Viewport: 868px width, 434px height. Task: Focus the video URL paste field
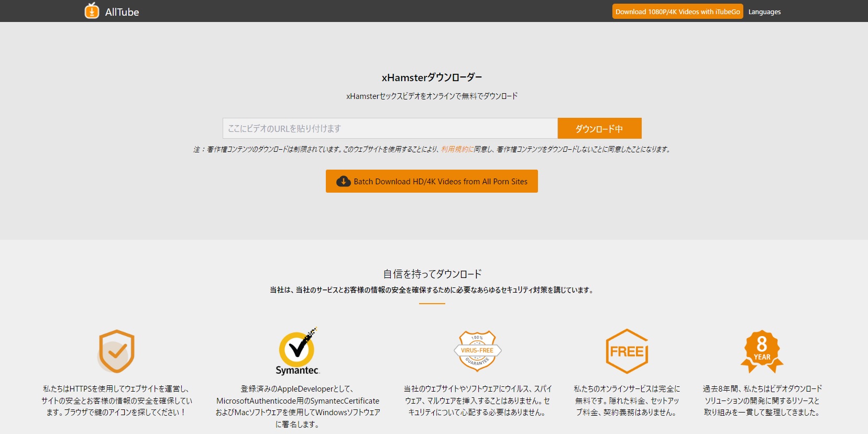coord(390,128)
